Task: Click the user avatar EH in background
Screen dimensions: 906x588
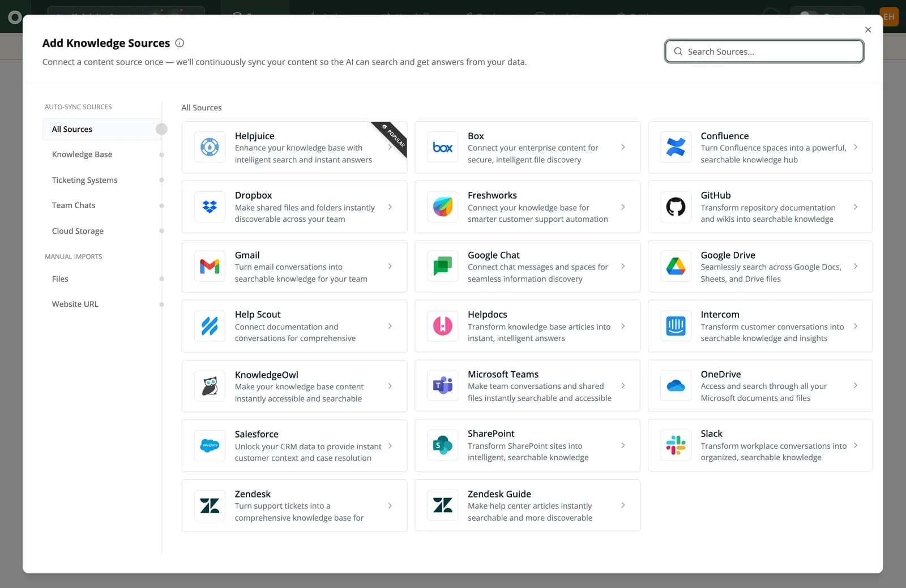Action: 889,16
